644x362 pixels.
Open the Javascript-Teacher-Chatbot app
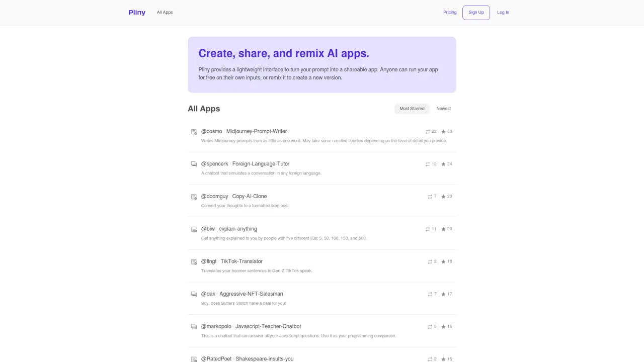coord(268,326)
